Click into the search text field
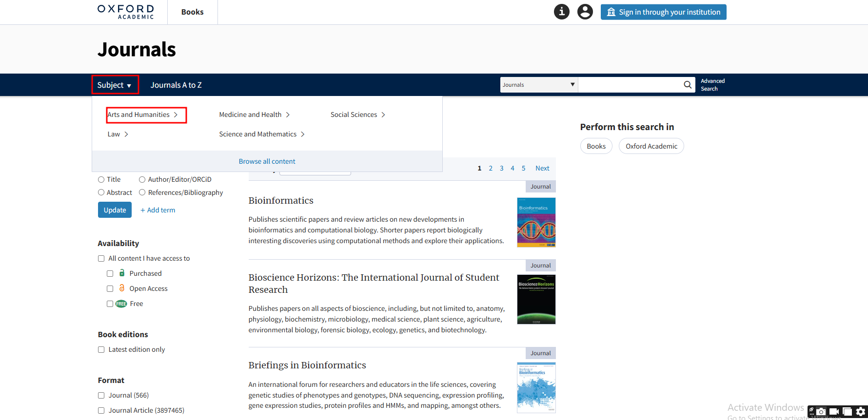 tap(629, 85)
